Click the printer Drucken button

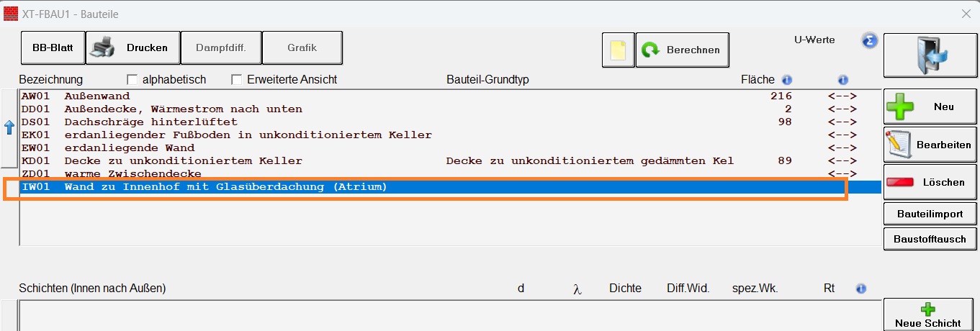(x=132, y=48)
